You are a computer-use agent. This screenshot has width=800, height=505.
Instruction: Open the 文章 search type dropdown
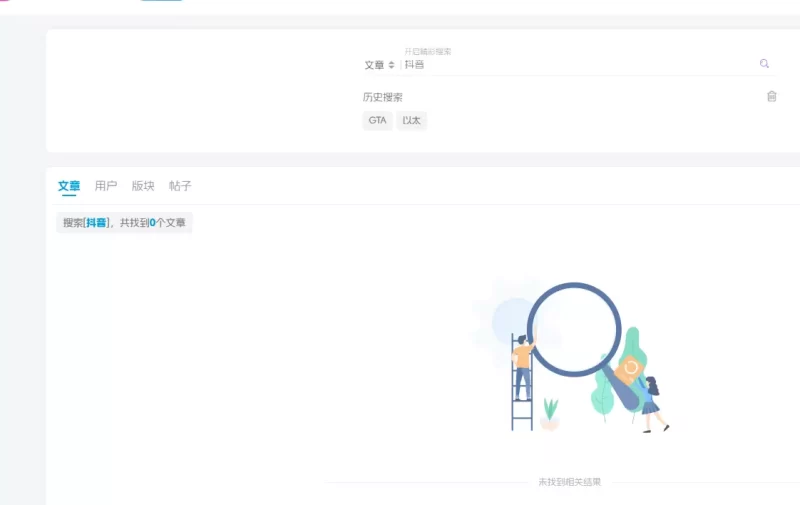coord(380,65)
